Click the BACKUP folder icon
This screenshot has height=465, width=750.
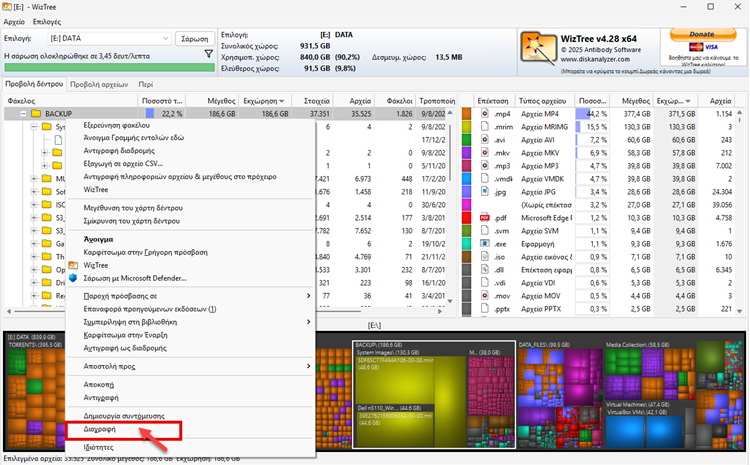coord(35,114)
